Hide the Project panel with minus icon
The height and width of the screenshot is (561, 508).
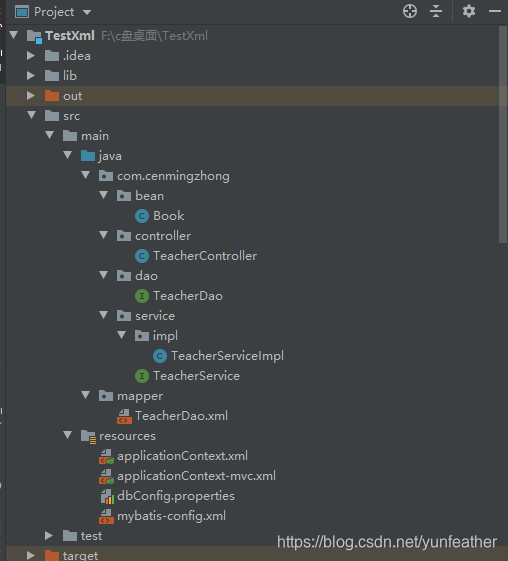(x=495, y=11)
